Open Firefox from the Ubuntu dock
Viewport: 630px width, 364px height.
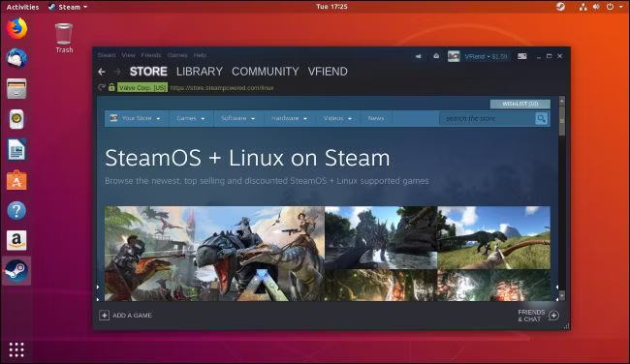(x=16, y=28)
